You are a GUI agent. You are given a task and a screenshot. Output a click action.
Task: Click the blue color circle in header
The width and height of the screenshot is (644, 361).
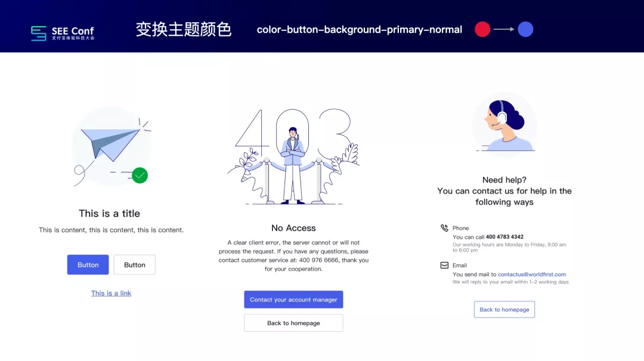(525, 29)
